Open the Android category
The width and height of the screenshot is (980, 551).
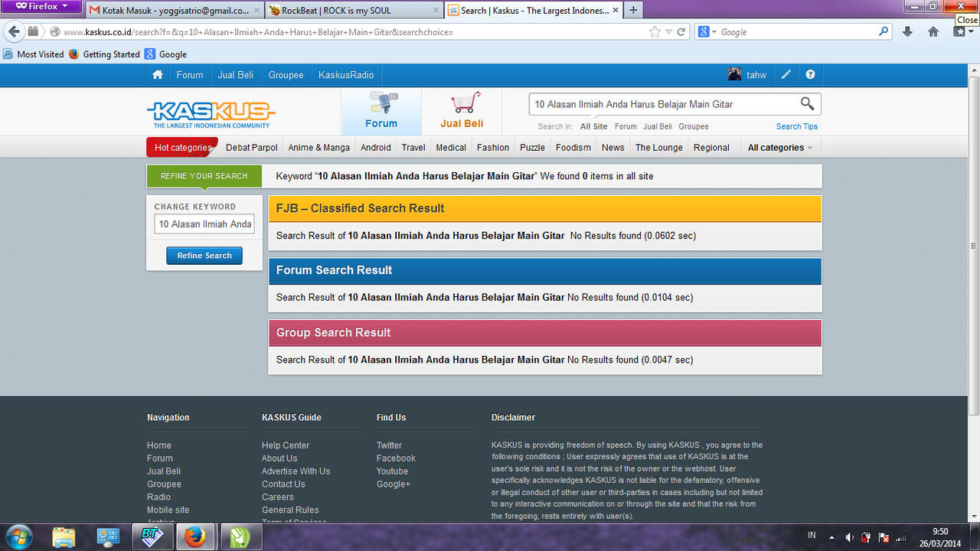(x=376, y=148)
